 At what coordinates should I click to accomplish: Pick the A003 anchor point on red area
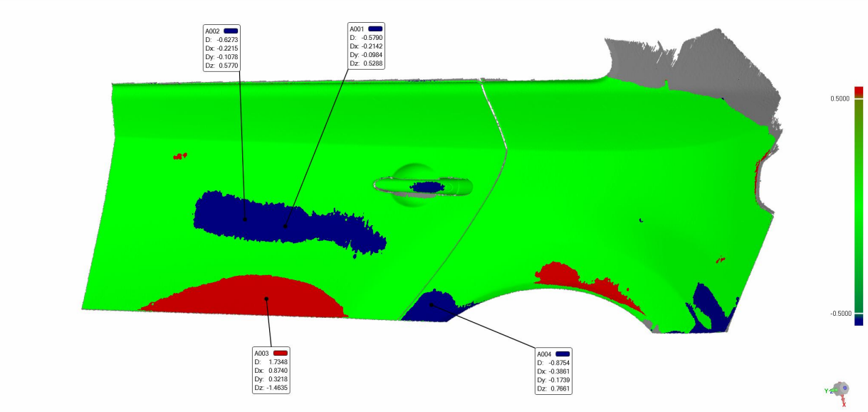(x=266, y=299)
